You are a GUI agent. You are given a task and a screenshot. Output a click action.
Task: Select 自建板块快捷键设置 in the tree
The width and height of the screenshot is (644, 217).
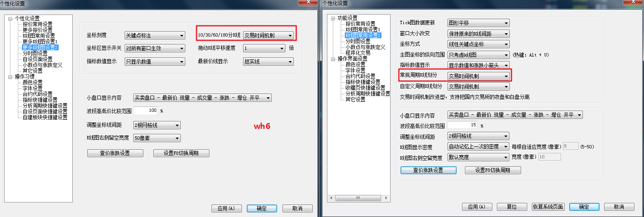[x=45, y=117]
